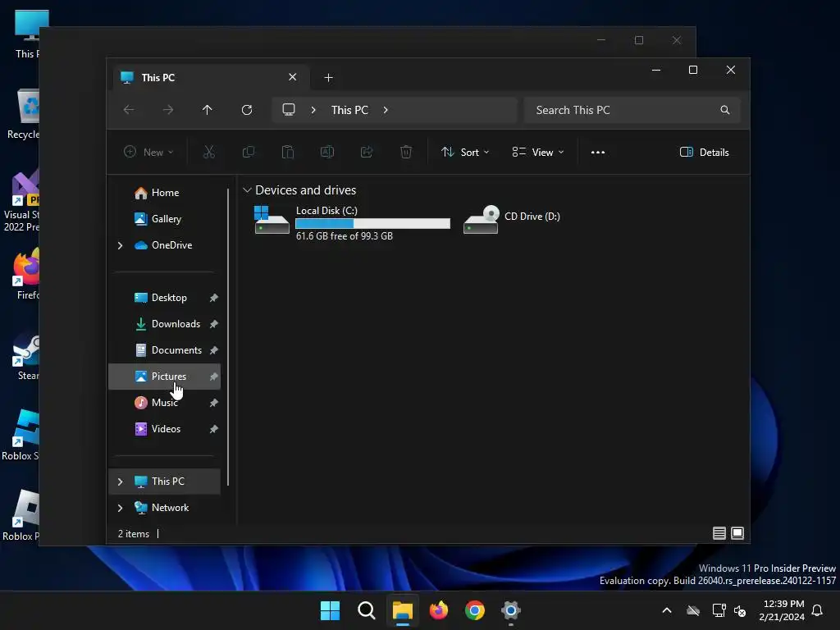
Task: Open the Music folder in sidebar
Action: point(164,403)
